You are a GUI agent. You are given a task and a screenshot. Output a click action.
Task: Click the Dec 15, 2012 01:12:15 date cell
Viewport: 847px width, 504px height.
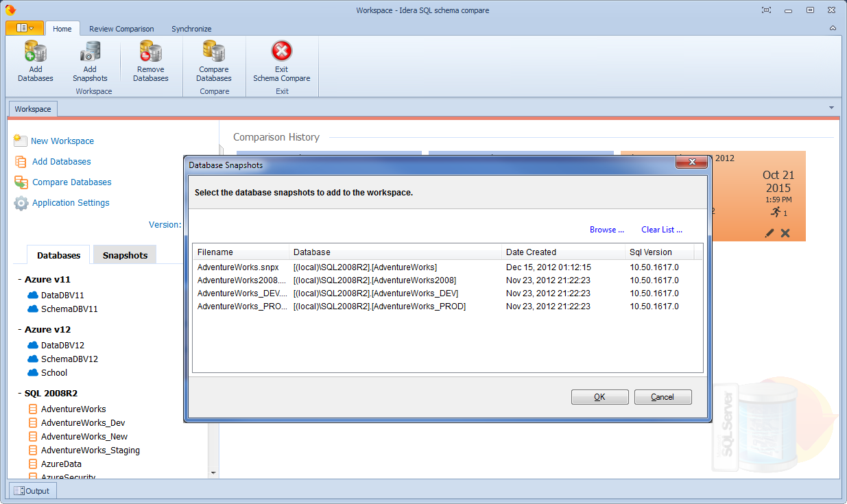click(x=548, y=267)
